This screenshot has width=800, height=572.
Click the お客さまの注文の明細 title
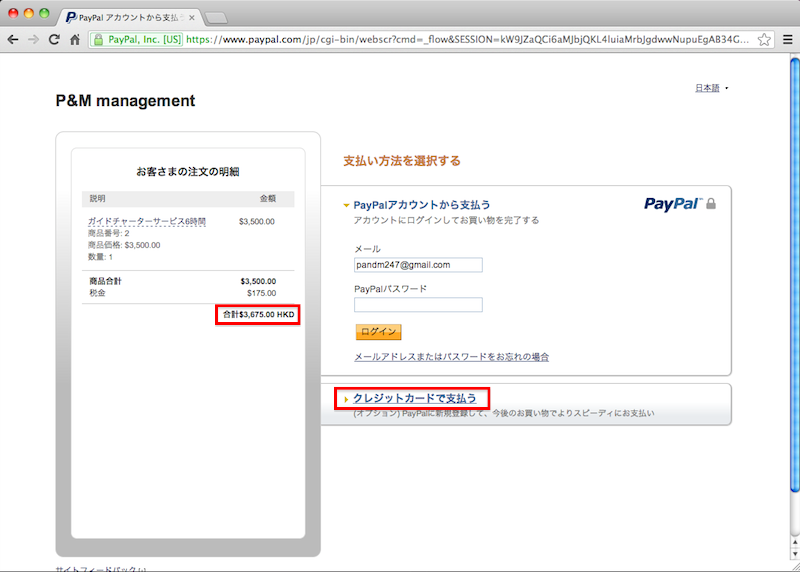click(x=188, y=171)
